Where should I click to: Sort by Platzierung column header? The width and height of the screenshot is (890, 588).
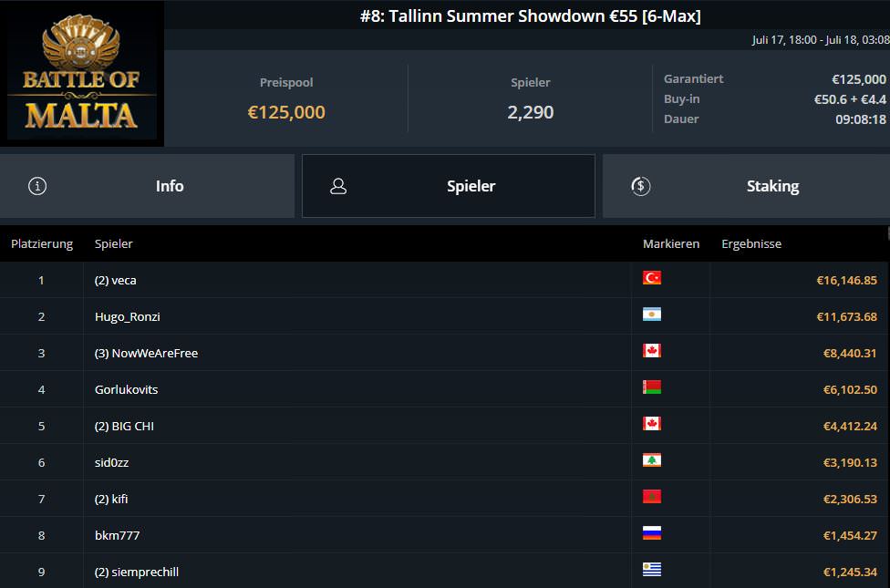(42, 243)
